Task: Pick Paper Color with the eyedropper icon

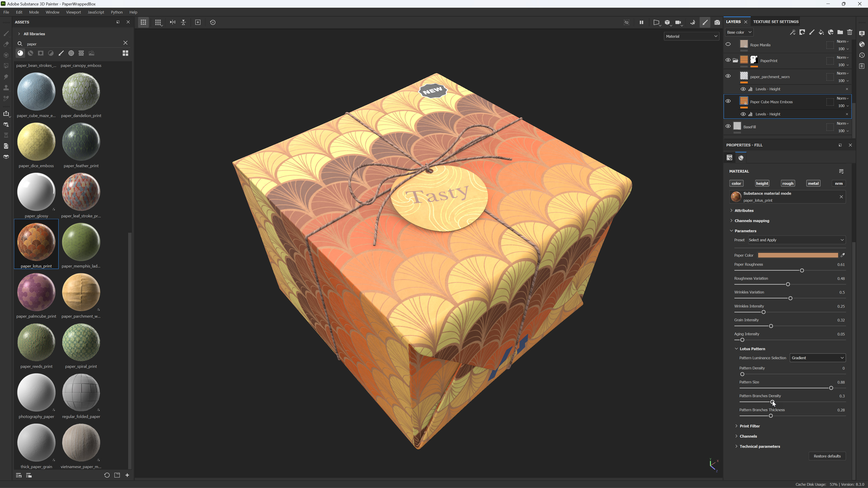Action: pyautogui.click(x=843, y=255)
